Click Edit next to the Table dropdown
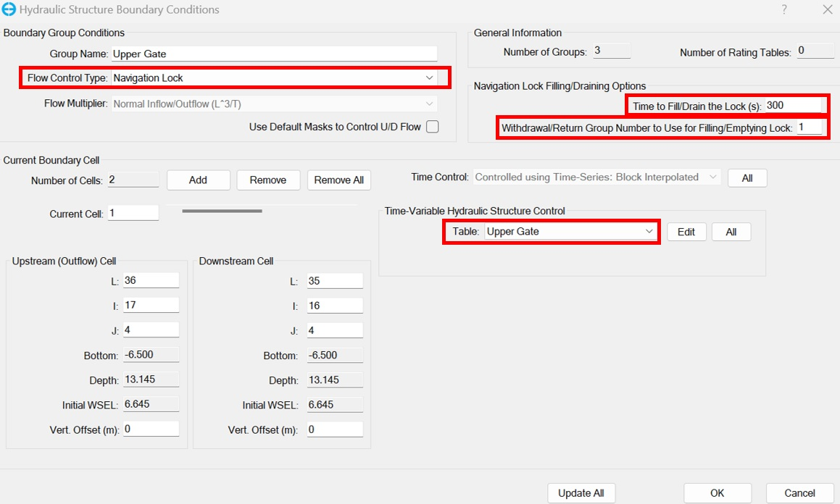Viewport: 840px width, 504px height. [x=686, y=232]
